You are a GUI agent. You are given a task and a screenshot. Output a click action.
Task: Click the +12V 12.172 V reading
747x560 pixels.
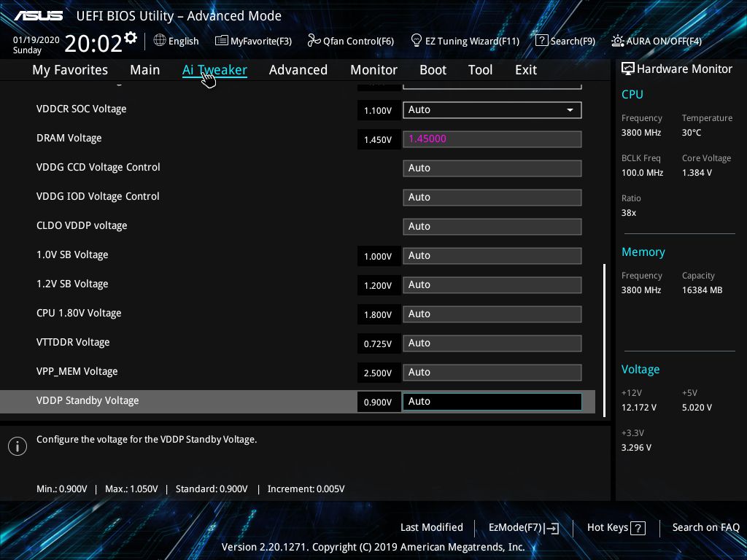[639, 408]
